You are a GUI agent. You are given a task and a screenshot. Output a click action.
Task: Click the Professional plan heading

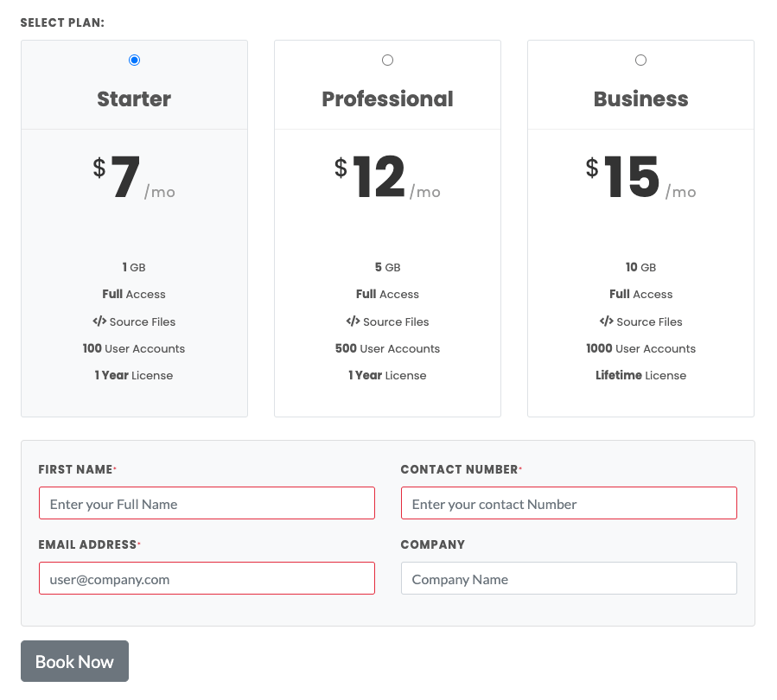[x=387, y=99]
